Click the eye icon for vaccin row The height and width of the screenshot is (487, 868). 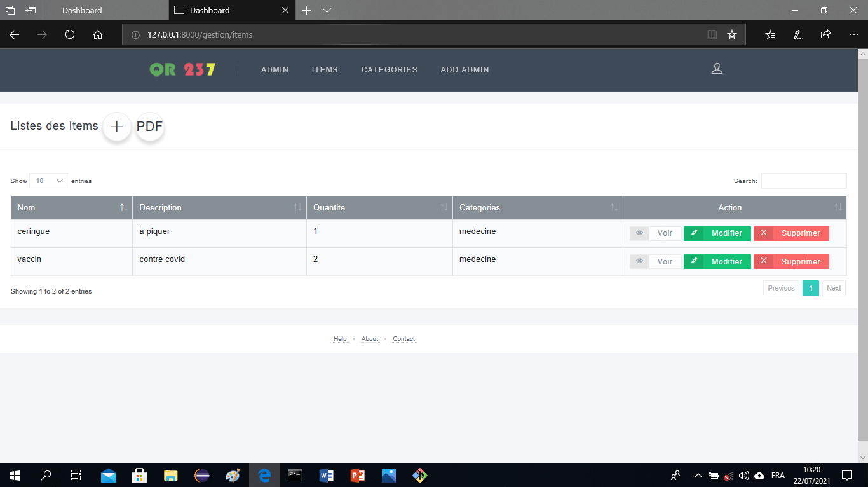(639, 261)
